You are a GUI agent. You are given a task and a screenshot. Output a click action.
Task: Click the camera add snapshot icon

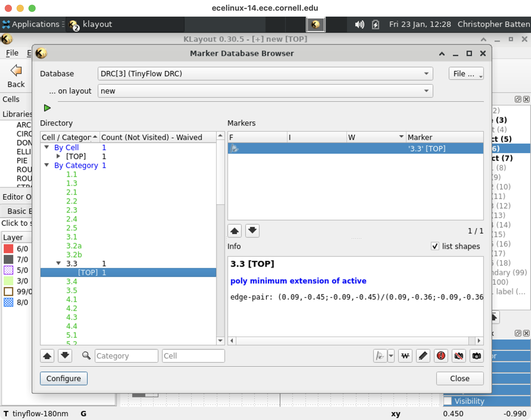click(x=476, y=356)
